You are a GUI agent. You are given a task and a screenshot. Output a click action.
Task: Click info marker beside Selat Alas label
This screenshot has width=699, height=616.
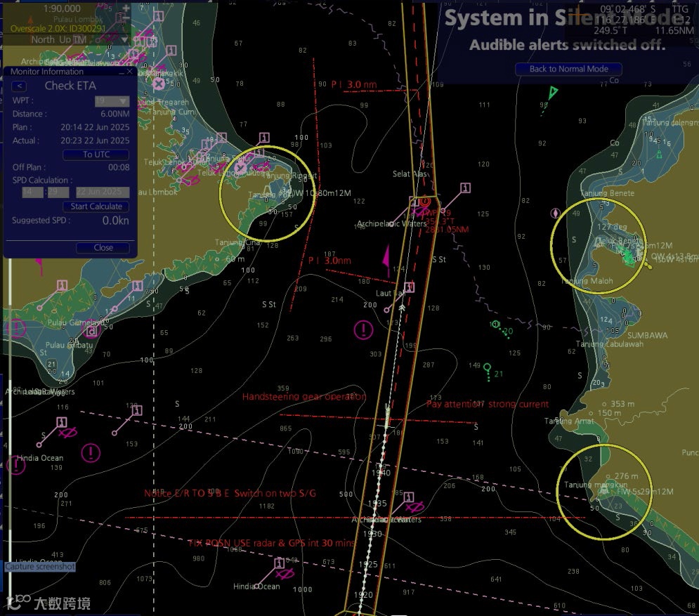(465, 188)
